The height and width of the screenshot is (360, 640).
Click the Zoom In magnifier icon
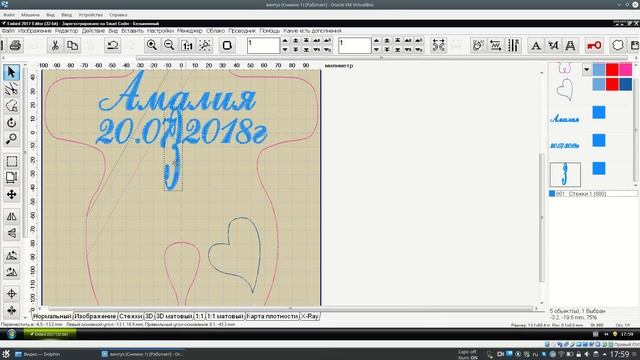(152, 45)
